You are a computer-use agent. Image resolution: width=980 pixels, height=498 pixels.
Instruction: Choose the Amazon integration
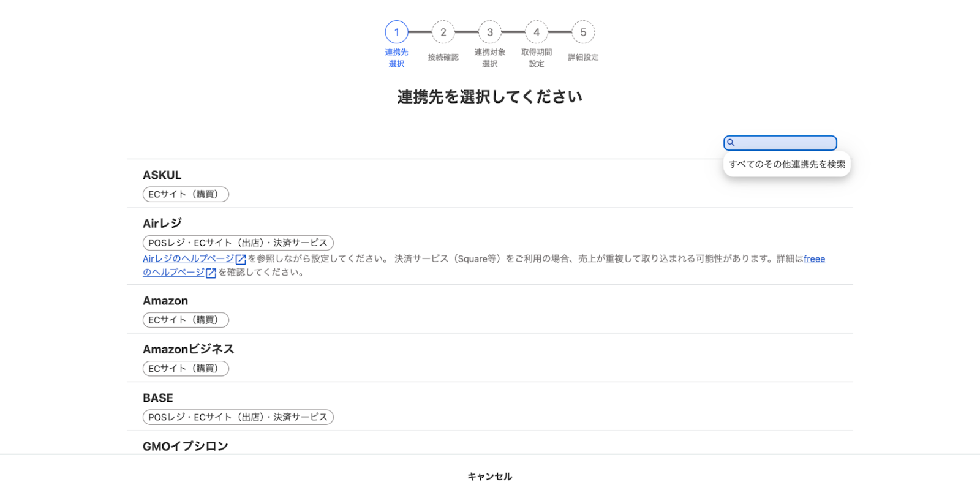pos(490,309)
